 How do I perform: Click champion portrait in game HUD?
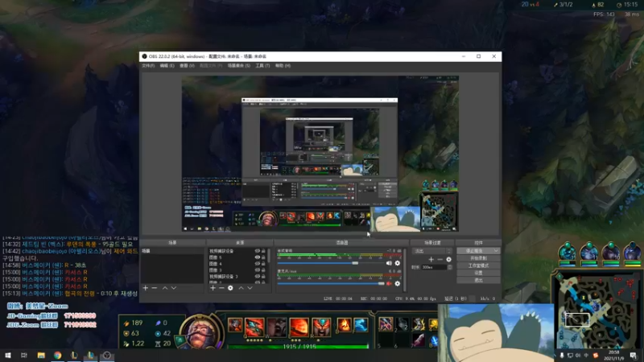click(200, 332)
